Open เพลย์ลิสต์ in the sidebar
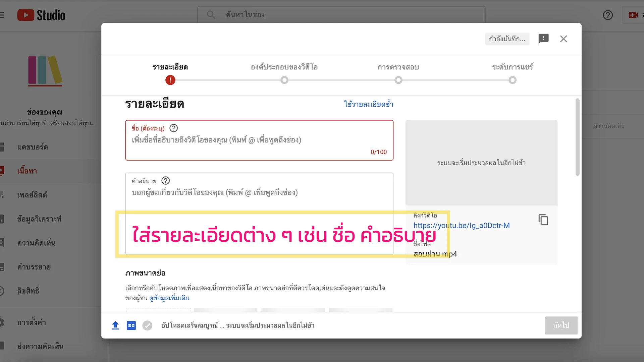Viewport: 644px width, 362px height. [x=32, y=195]
